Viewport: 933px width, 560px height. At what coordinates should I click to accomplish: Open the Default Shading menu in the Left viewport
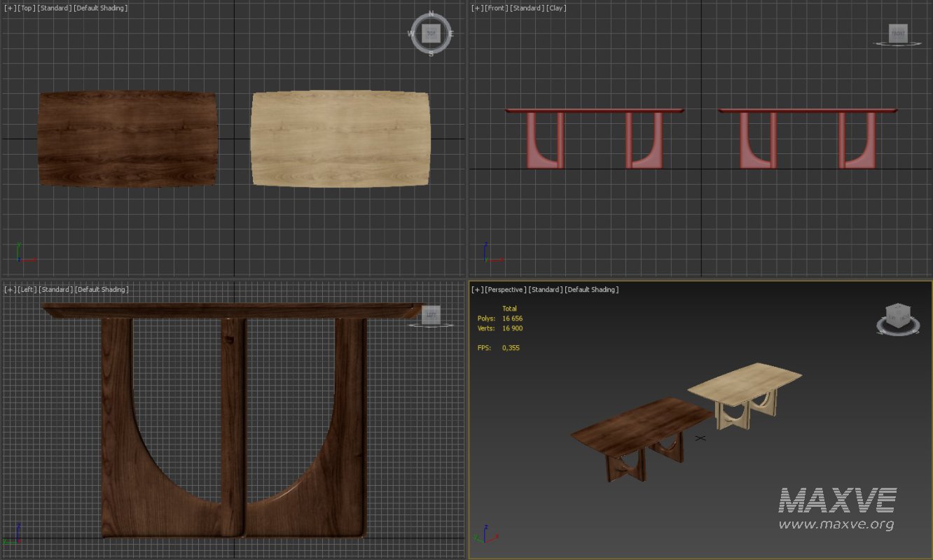pos(100,288)
